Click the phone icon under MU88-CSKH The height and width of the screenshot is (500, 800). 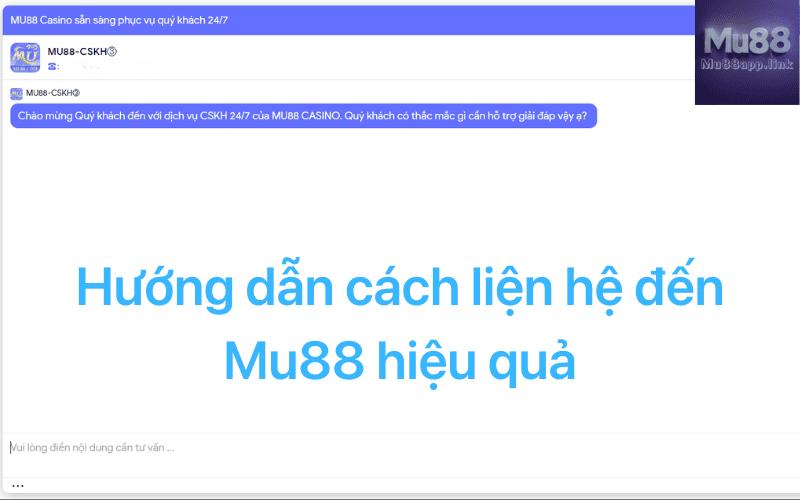click(53, 66)
